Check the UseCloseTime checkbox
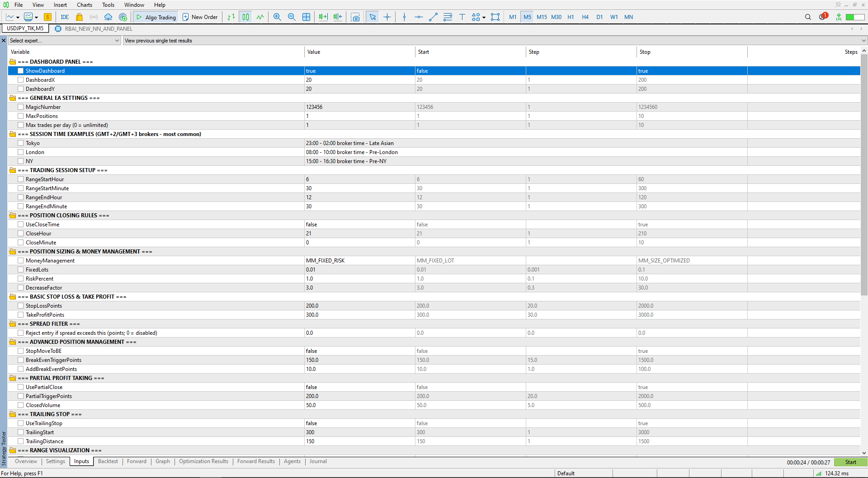Screen dimensions: 868x478 [21, 225]
